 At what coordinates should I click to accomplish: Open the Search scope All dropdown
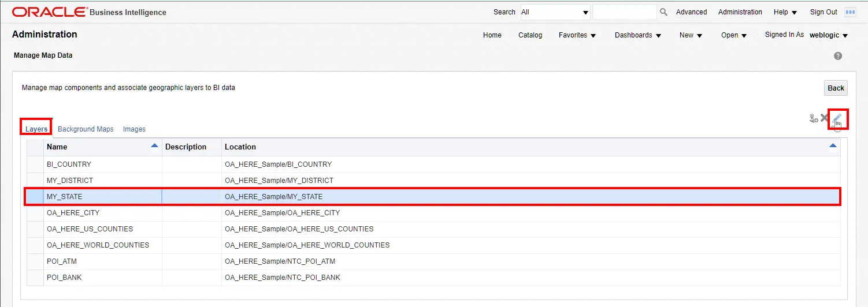(x=555, y=12)
